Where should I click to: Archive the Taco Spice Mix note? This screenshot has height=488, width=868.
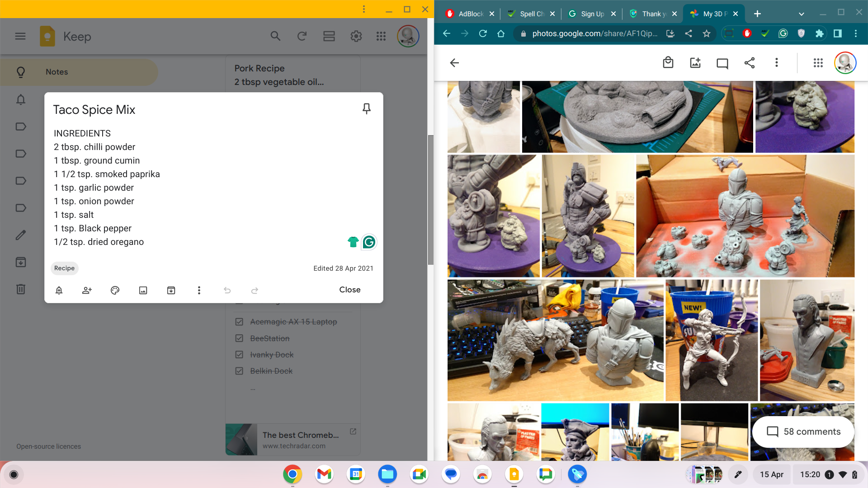coord(171,290)
